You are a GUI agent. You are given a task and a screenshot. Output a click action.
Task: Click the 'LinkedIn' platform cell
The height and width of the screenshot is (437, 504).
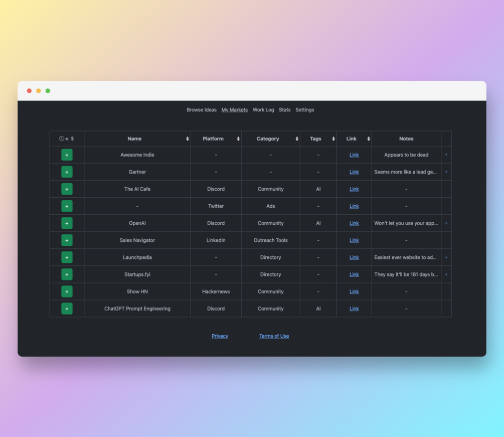point(216,240)
